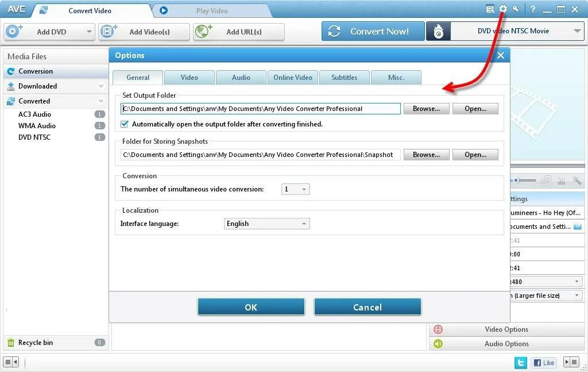Screen dimensions: 588x372
Task: Switch to the Subtitles tab
Action: click(345, 77)
